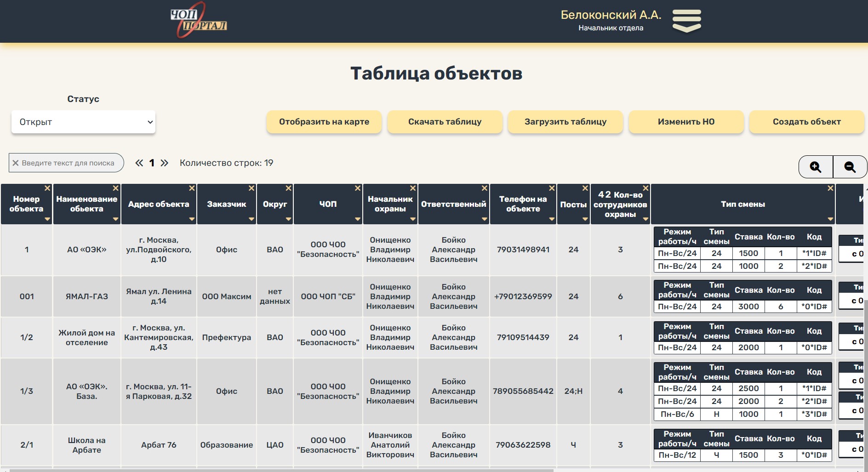This screenshot has width=868, height=472.
Task: Open the hamburger menu beside Белоконский А.А.
Action: pyautogui.click(x=687, y=19)
